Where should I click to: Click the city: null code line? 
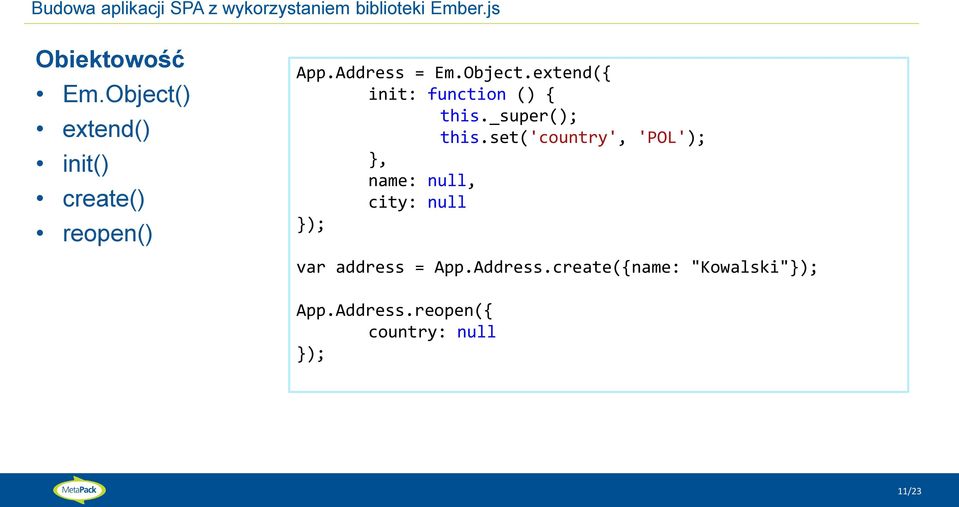[x=417, y=202]
